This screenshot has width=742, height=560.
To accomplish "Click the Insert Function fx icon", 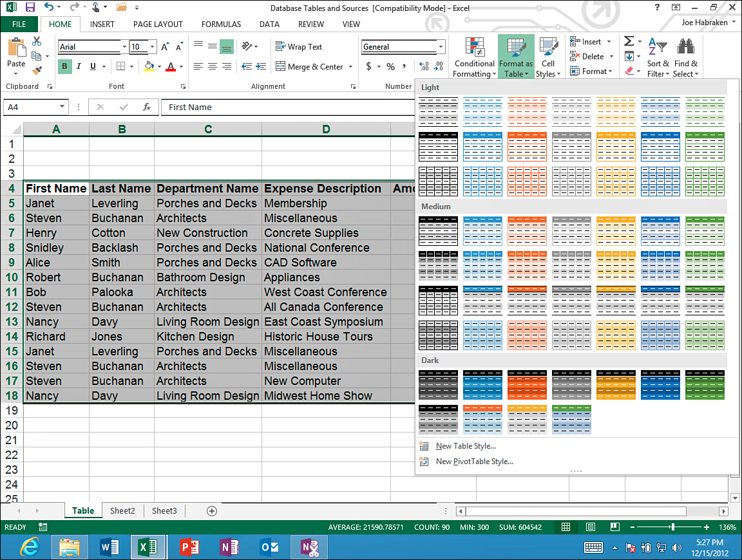I will pos(146,107).
